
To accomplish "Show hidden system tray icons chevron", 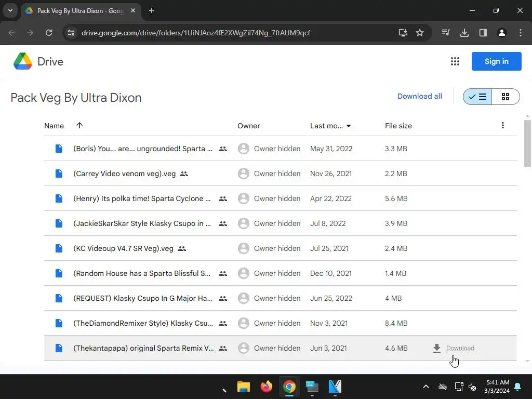I will (426, 387).
